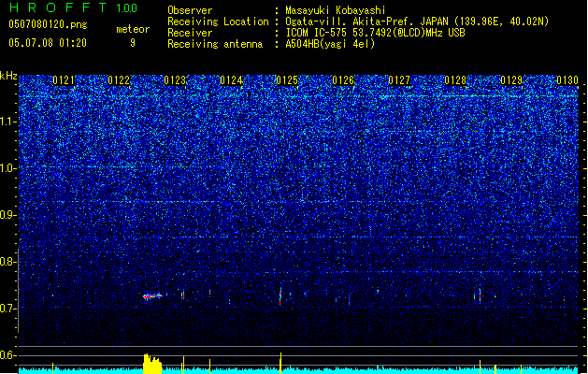Click the 'Receiver' field label

tap(190, 33)
